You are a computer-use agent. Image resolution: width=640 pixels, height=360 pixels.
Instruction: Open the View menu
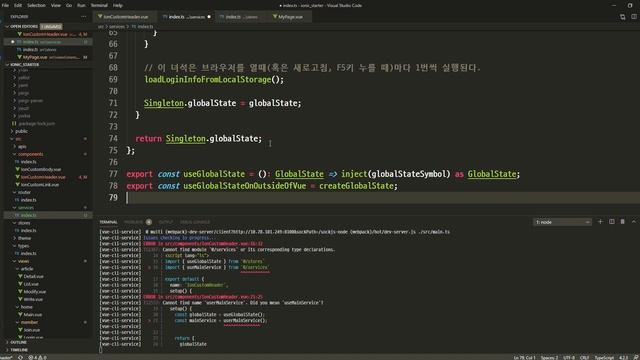56,5
